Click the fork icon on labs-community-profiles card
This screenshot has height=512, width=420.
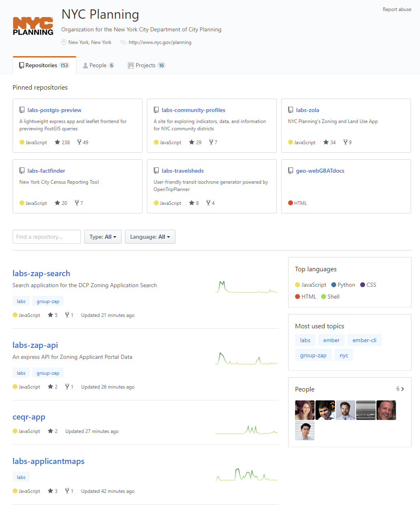point(211,142)
